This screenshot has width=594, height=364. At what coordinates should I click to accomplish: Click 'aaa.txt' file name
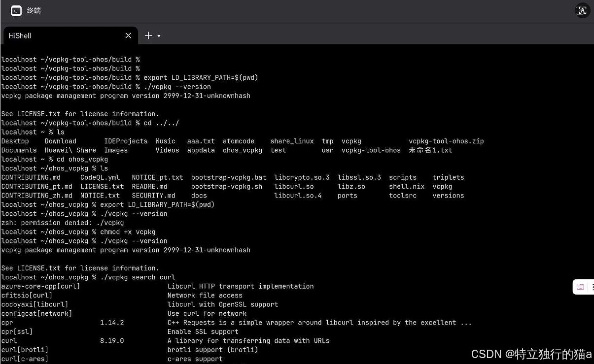click(201, 141)
